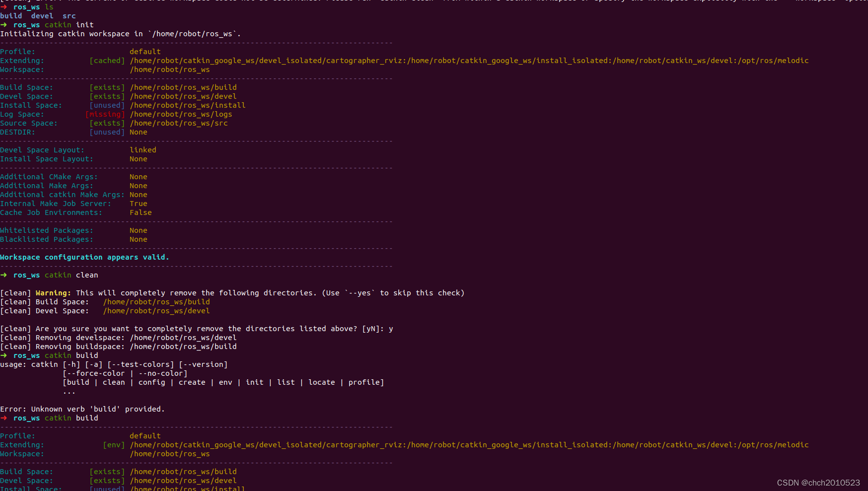Click the 'Log Space:' label

point(22,114)
